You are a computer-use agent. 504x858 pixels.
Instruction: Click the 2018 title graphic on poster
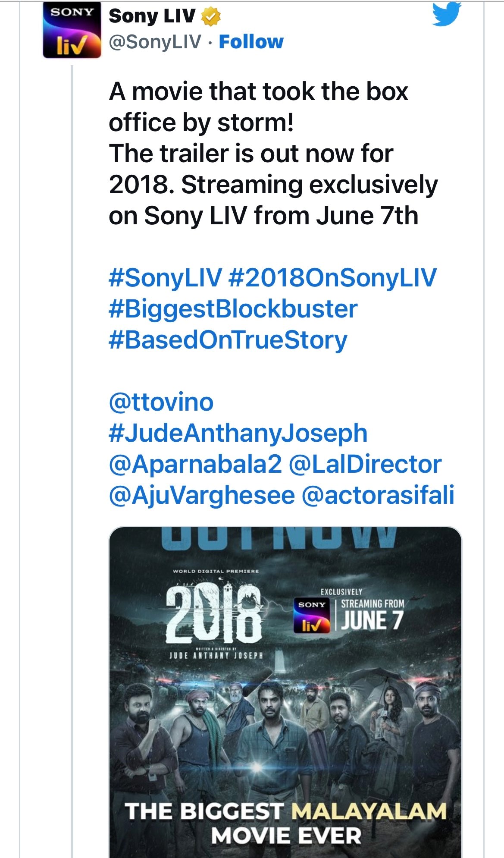point(214,613)
